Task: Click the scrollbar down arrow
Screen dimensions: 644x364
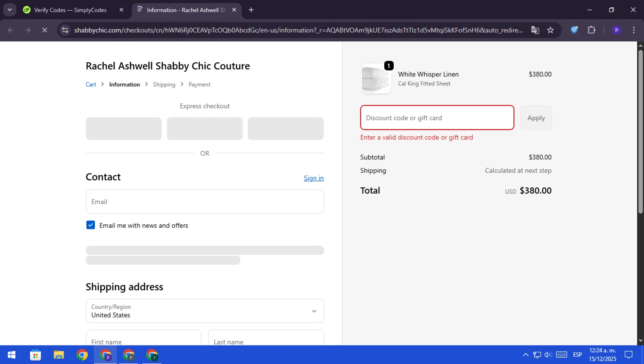Action: point(641,341)
